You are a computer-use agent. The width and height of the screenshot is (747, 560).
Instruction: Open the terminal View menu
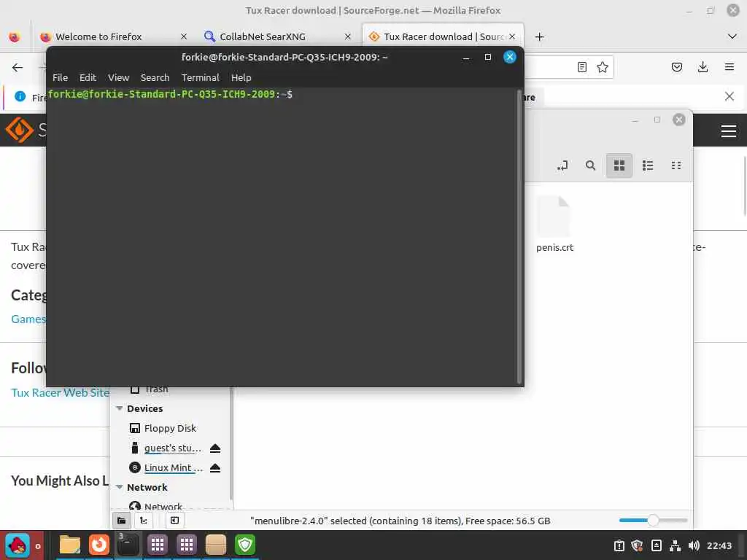tap(118, 77)
